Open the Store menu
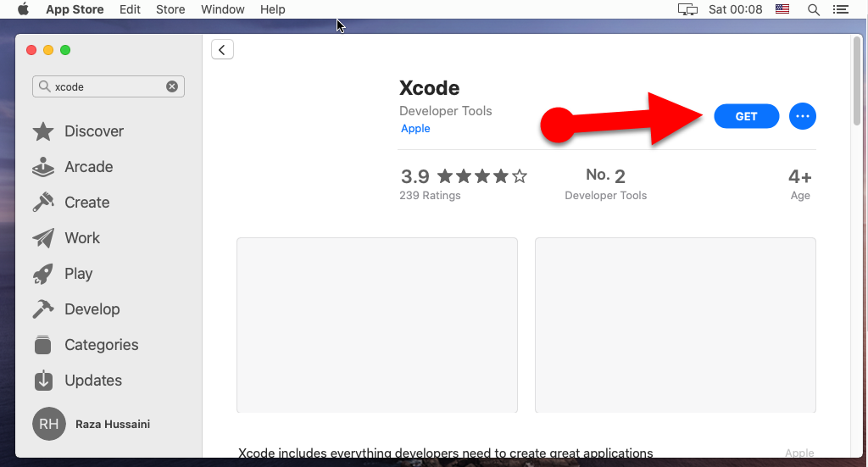 coord(170,9)
